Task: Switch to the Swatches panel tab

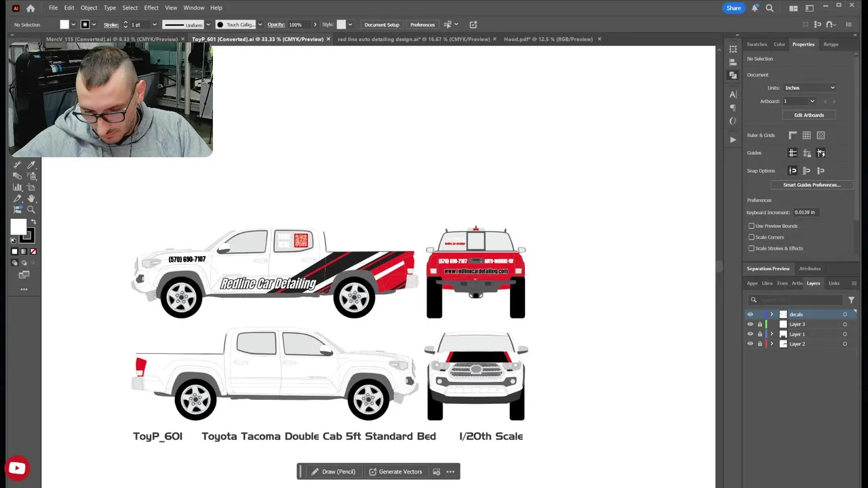Action: (x=757, y=45)
